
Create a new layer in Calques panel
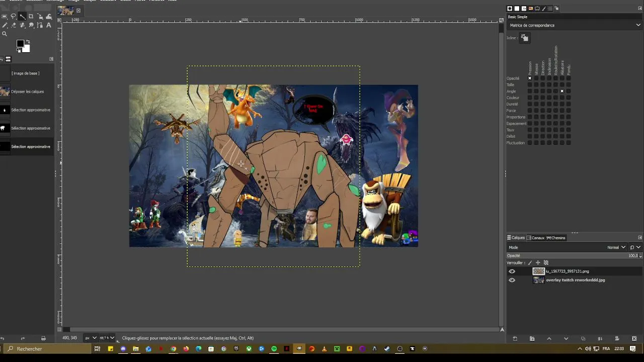point(515,338)
